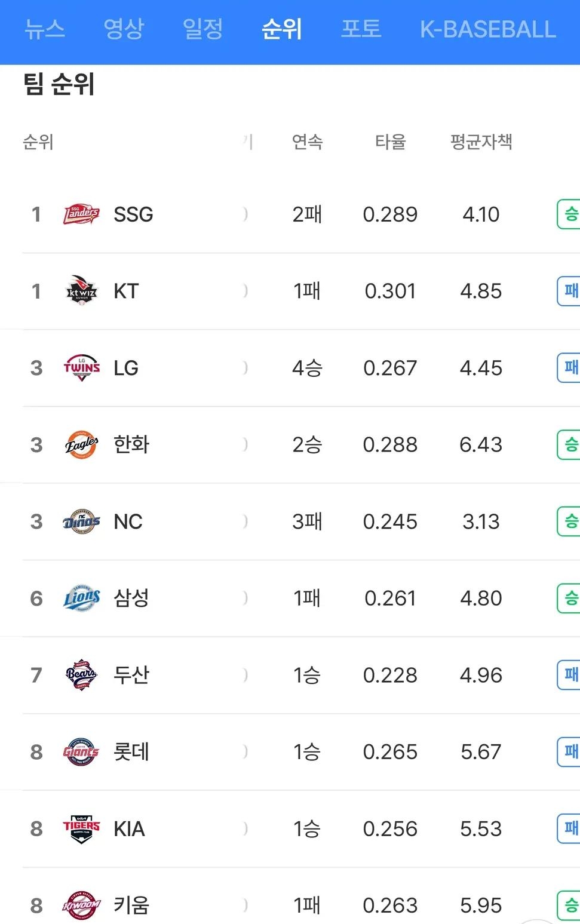Select the Samsung Lions logo
The image size is (580, 924).
[x=81, y=598]
